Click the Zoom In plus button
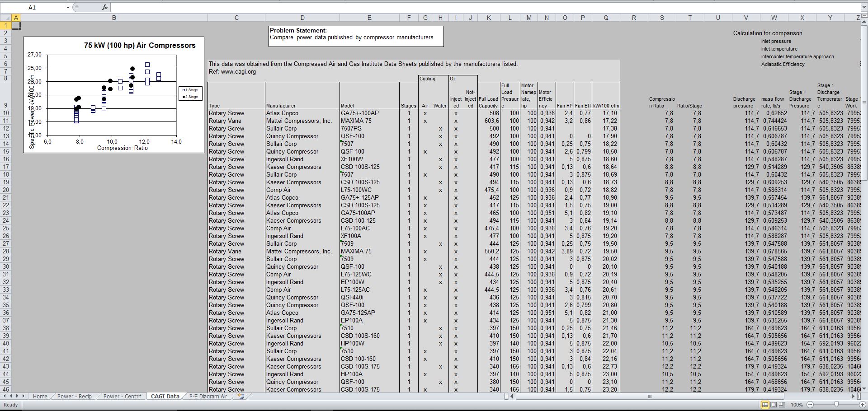This screenshot has height=411, width=868. 863,405
